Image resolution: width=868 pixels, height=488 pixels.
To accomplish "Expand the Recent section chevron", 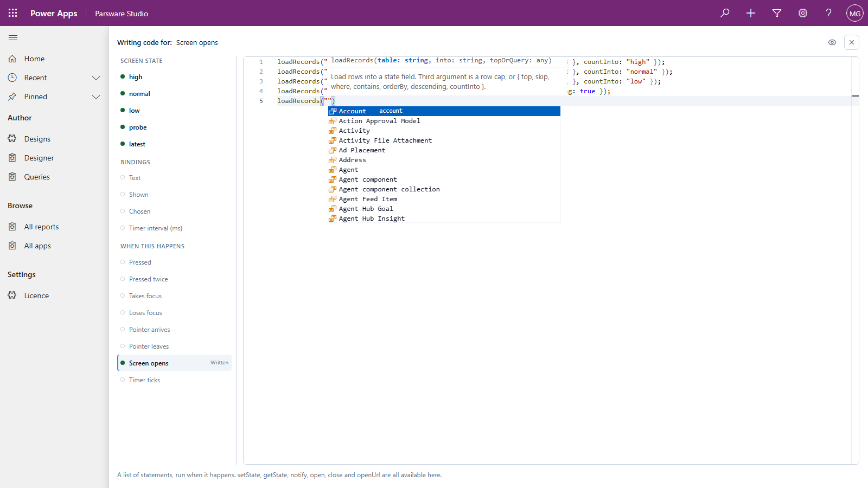I will [96, 78].
